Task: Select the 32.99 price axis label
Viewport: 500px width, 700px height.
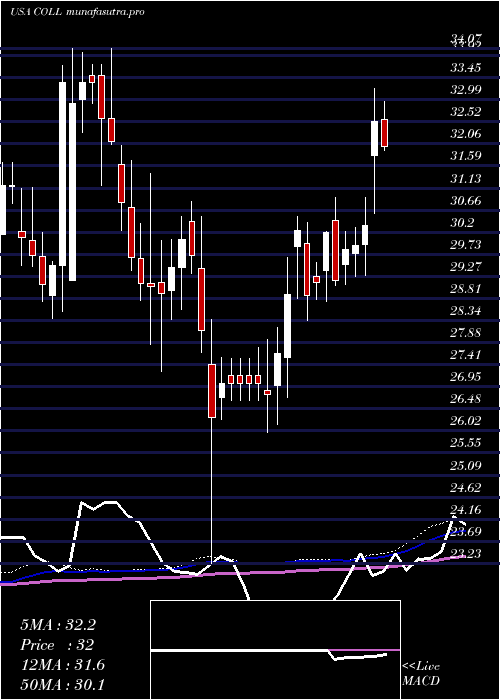Action: pos(466,90)
